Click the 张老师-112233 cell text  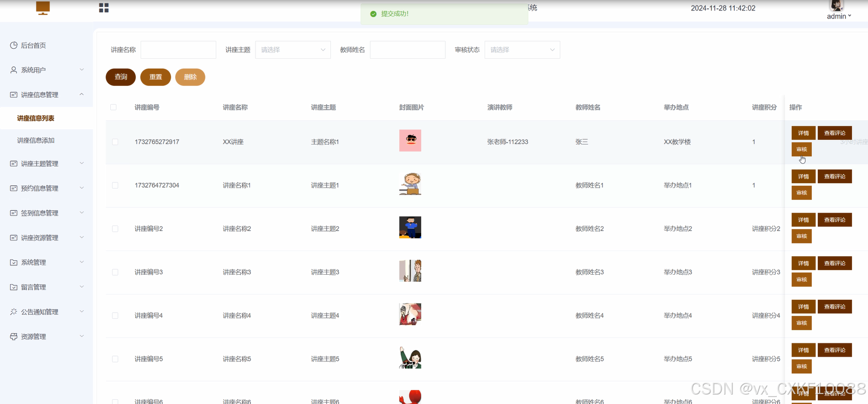point(507,142)
